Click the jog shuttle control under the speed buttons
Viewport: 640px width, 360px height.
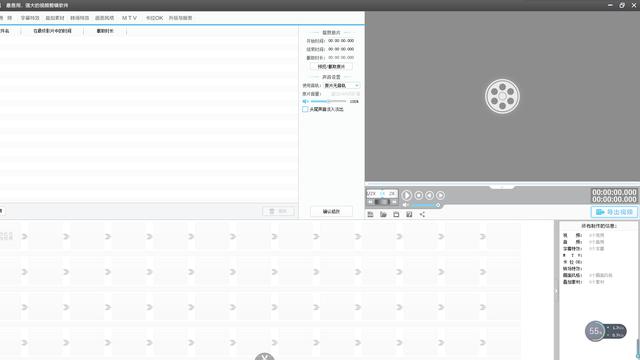382,202
